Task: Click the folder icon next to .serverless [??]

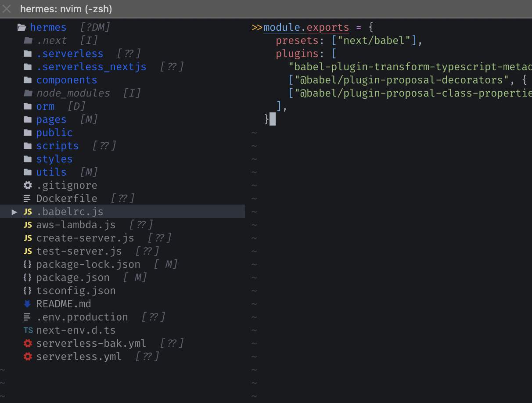Action: pyautogui.click(x=28, y=54)
